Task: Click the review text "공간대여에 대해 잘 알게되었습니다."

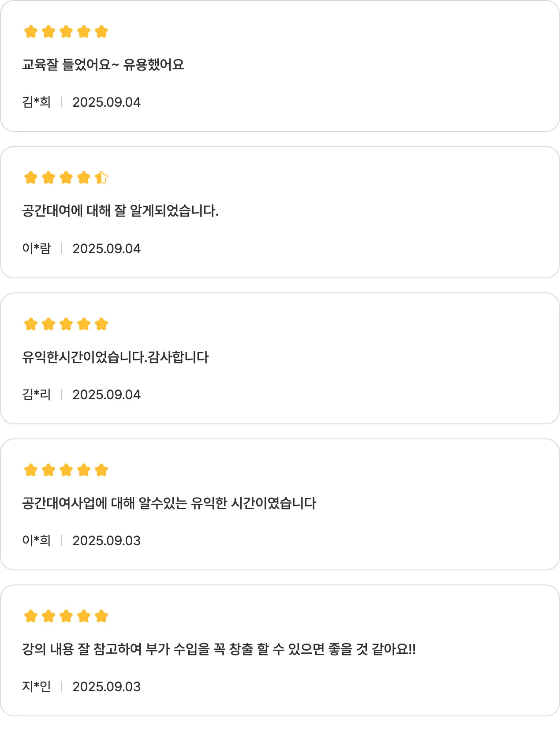Action: [x=120, y=211]
